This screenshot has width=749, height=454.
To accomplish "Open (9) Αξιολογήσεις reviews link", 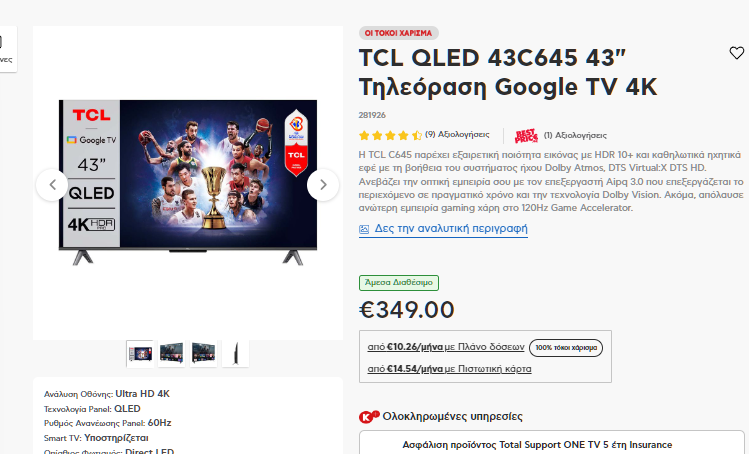I will tap(457, 135).
